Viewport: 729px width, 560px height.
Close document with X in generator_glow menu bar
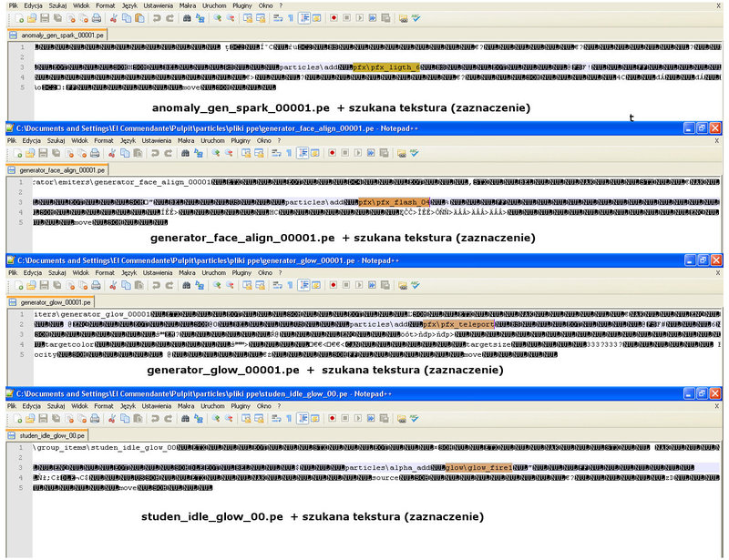716,272
